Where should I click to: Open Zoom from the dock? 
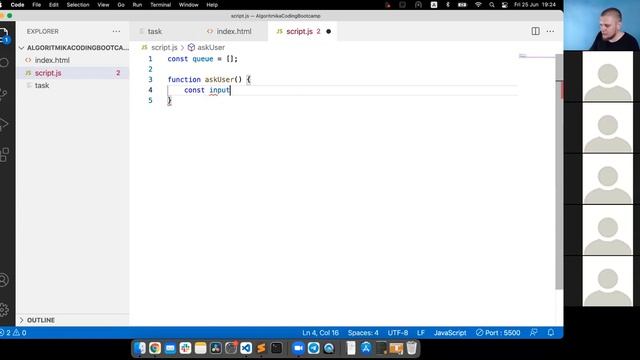(298, 348)
